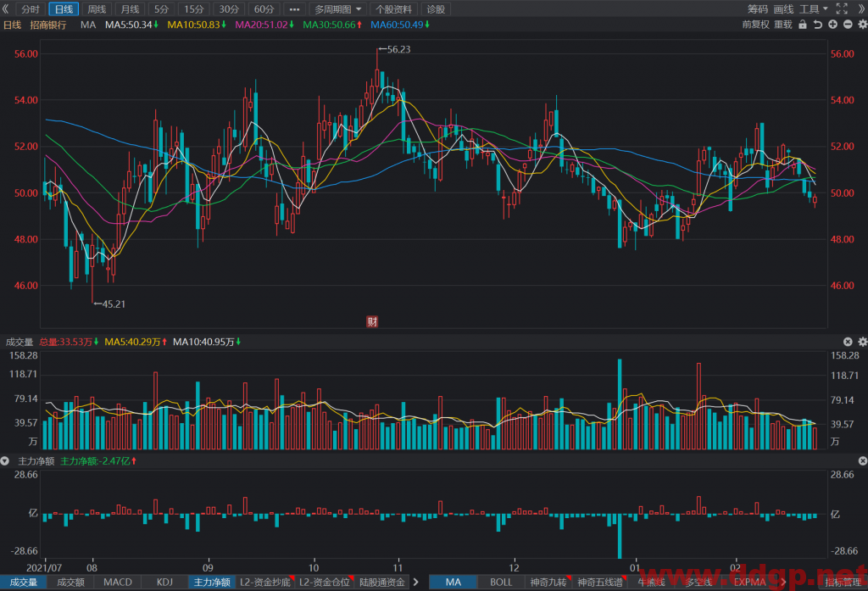The height and width of the screenshot is (591, 868).
Task: Select 成交额 sub-indicator tab
Action: 71,583
